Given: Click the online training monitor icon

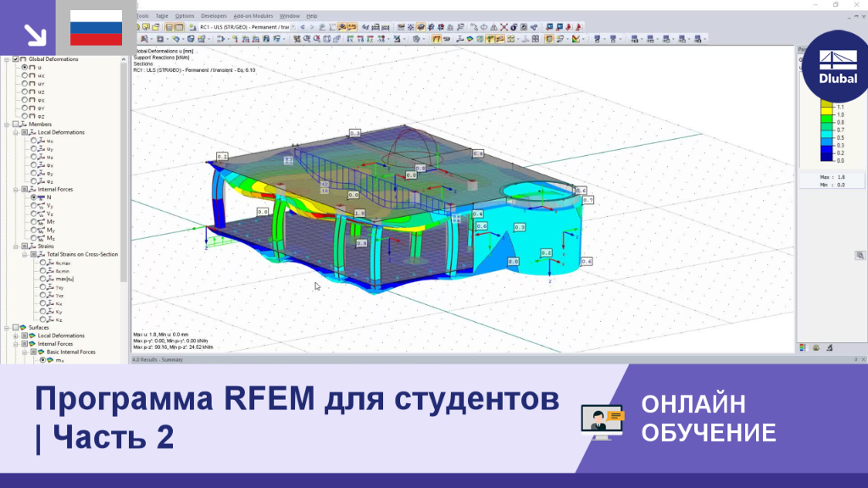Looking at the screenshot, I should [602, 422].
